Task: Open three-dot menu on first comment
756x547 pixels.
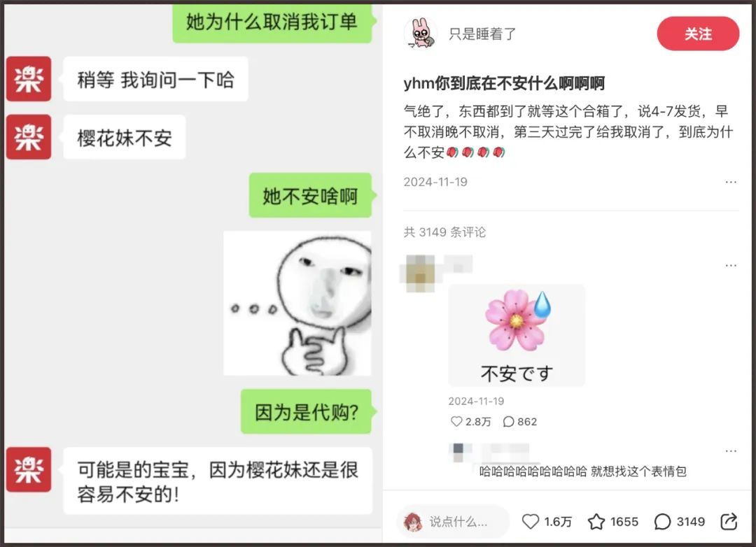Action: pos(731,265)
